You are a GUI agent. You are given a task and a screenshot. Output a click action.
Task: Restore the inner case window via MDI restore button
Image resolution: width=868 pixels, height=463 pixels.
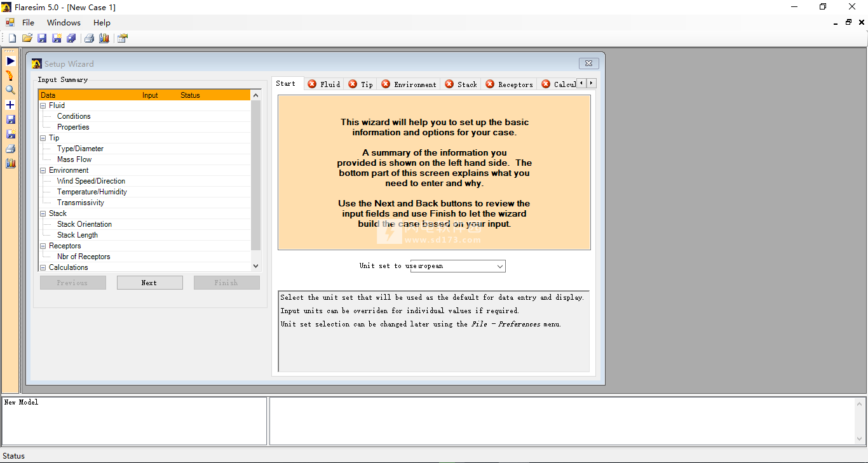tap(848, 22)
